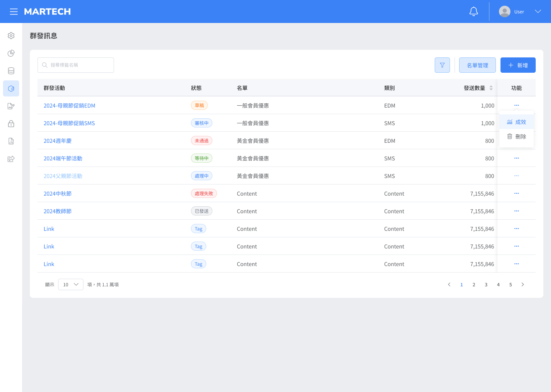Click the notification bell icon
Viewport: 551px width, 392px height.
pos(474,11)
